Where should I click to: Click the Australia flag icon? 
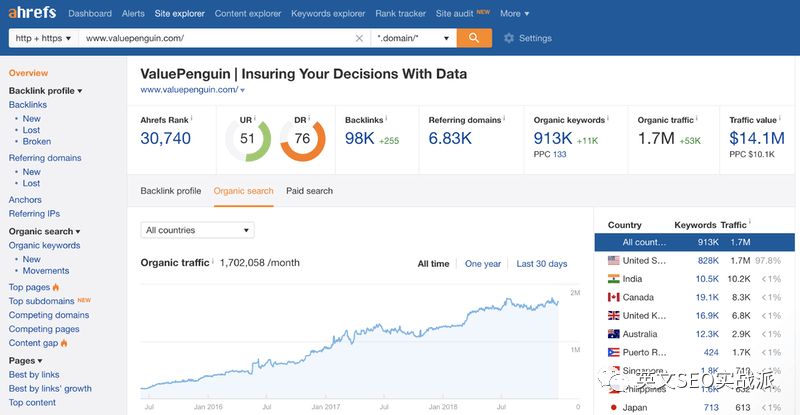[613, 334]
